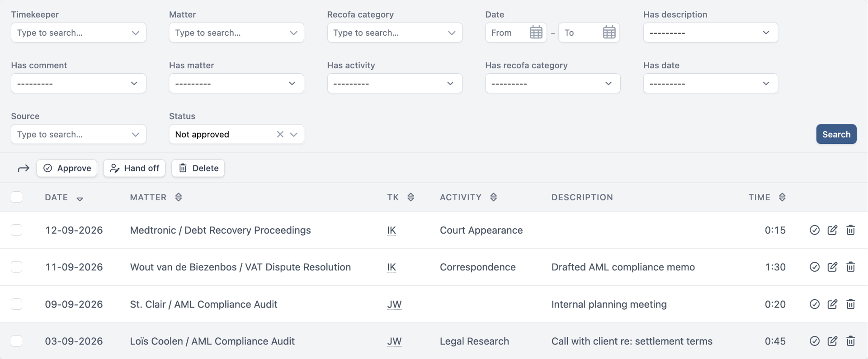Edit the Loïs Coolen Legal Research entry
Screen dimensions: 868x359
[x=832, y=341]
